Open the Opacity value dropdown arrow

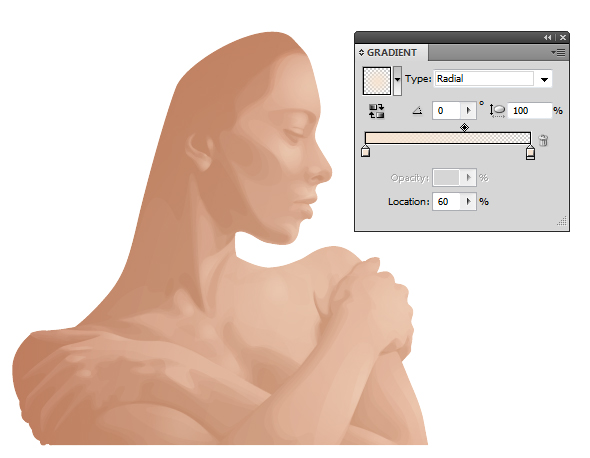[468, 178]
